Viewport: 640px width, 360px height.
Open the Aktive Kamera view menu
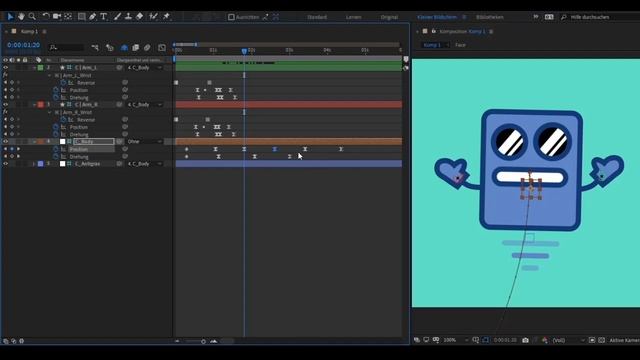[x=624, y=340]
